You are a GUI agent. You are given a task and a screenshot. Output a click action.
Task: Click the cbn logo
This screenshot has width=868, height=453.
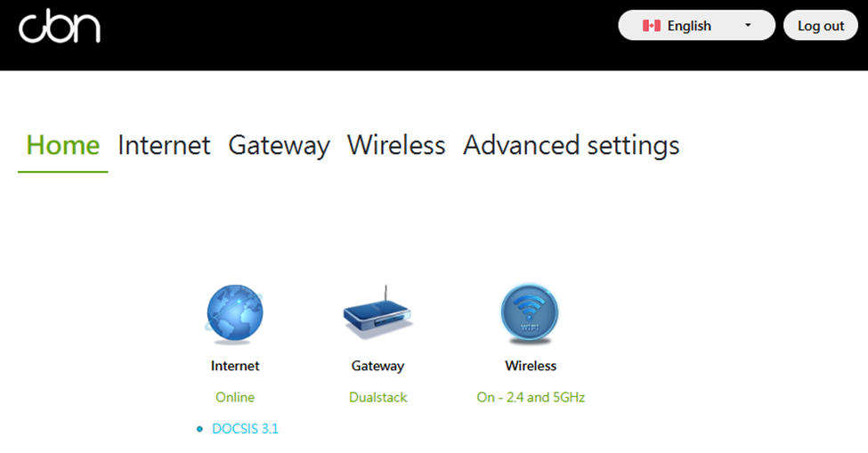(x=60, y=27)
